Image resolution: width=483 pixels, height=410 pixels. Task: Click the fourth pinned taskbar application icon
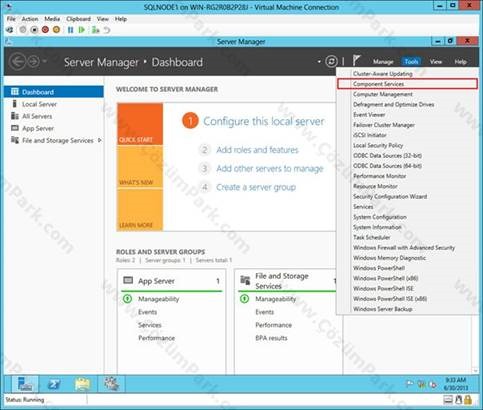coord(111,384)
